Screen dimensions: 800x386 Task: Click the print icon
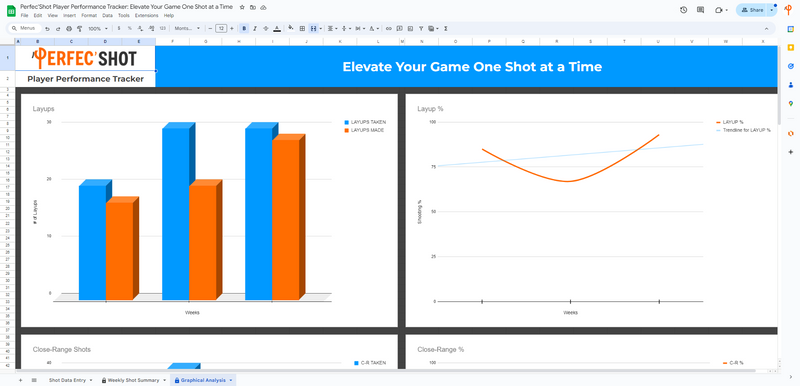pos(69,29)
